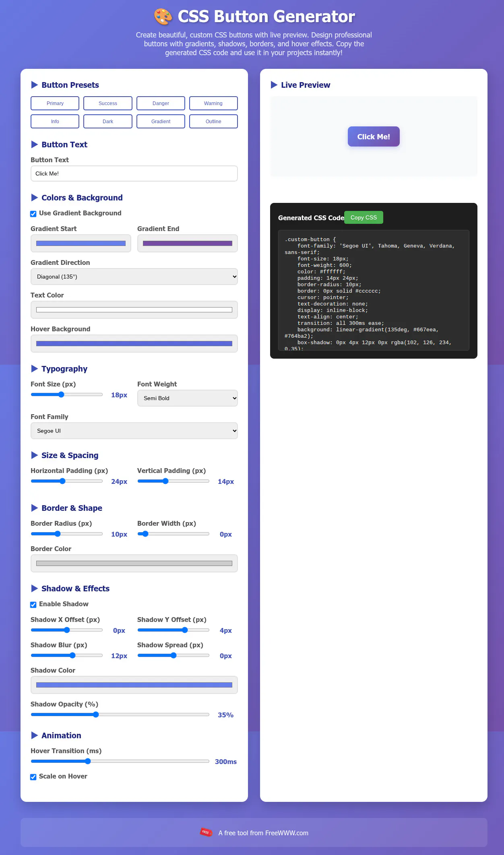Click the Vertical Padding slider
This screenshot has height=855, width=504.
[x=173, y=481]
